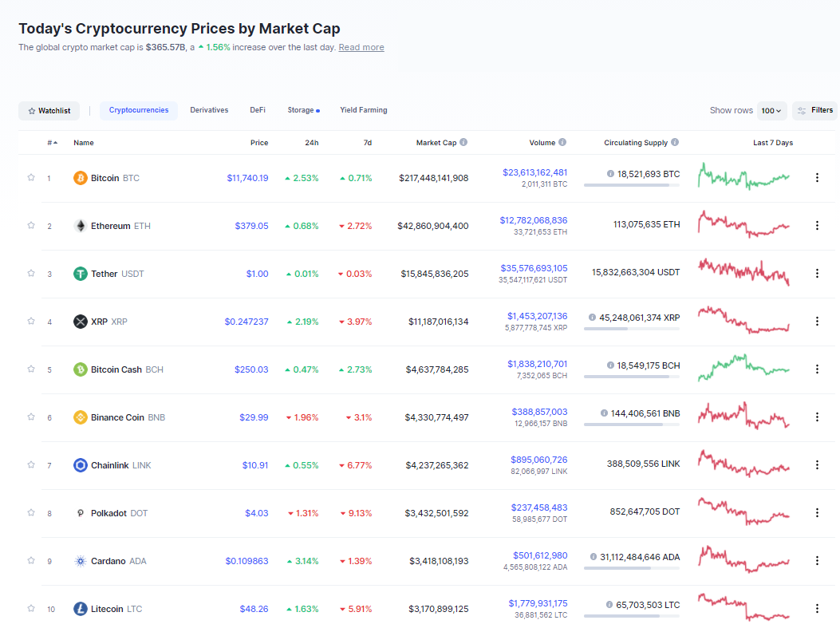Open the Filters panel
This screenshot has width=840, height=628.
(814, 110)
